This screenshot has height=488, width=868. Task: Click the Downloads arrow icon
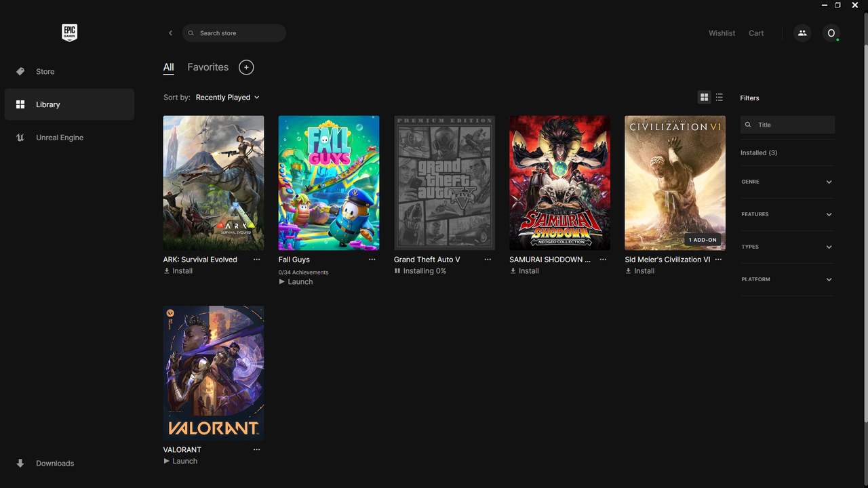(20, 464)
